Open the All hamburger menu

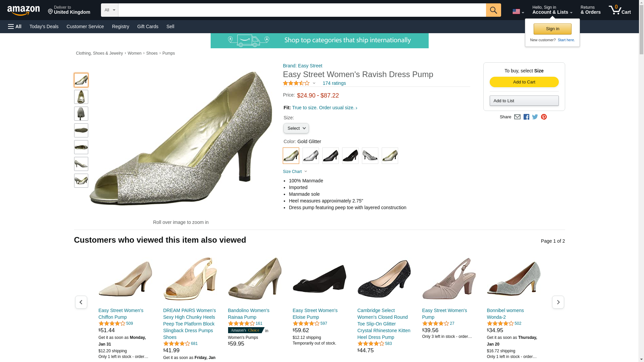[x=15, y=26]
